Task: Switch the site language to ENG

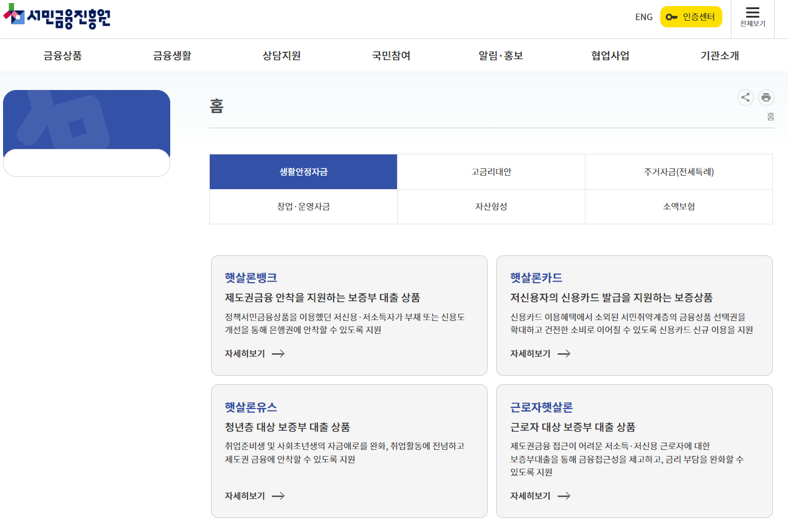Action: 644,16
